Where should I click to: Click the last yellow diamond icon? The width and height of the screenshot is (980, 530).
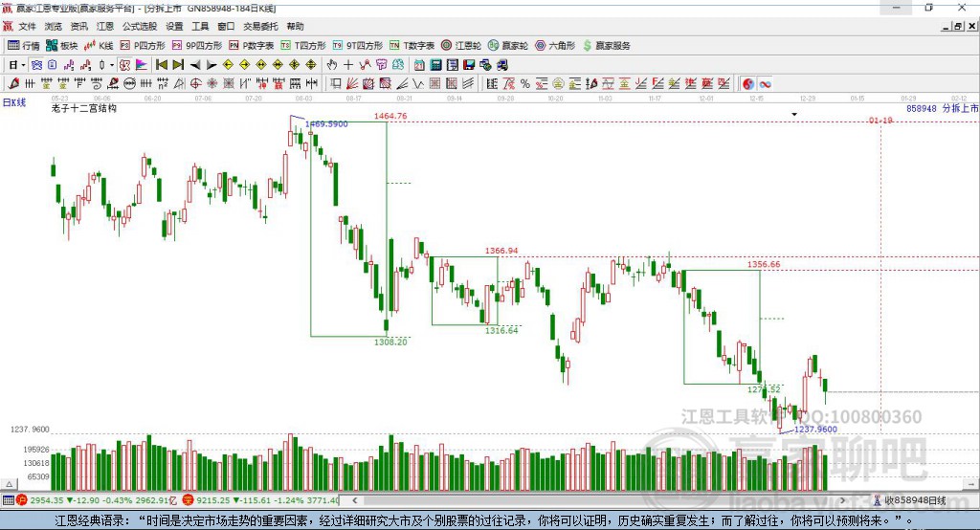(x=311, y=65)
